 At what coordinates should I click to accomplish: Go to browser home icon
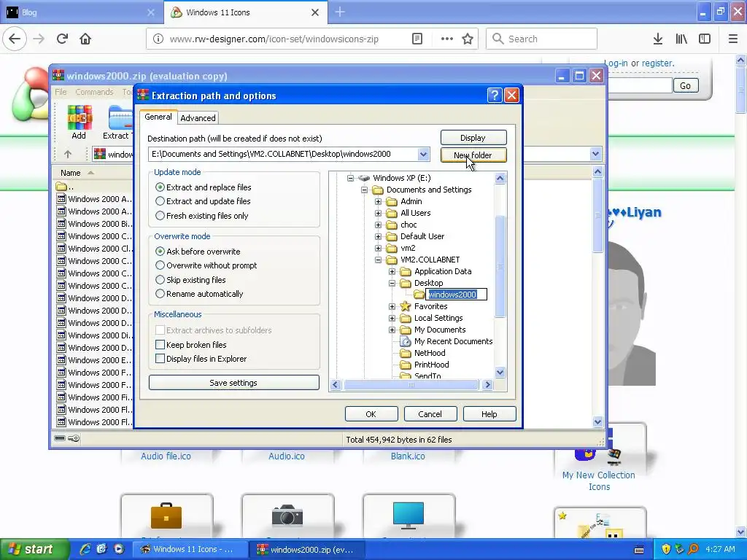click(x=85, y=39)
